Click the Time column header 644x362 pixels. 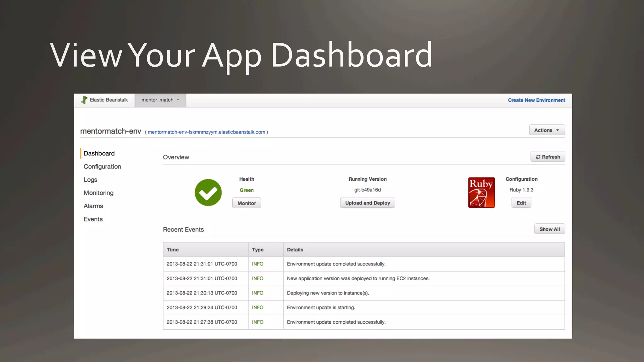coord(173,250)
